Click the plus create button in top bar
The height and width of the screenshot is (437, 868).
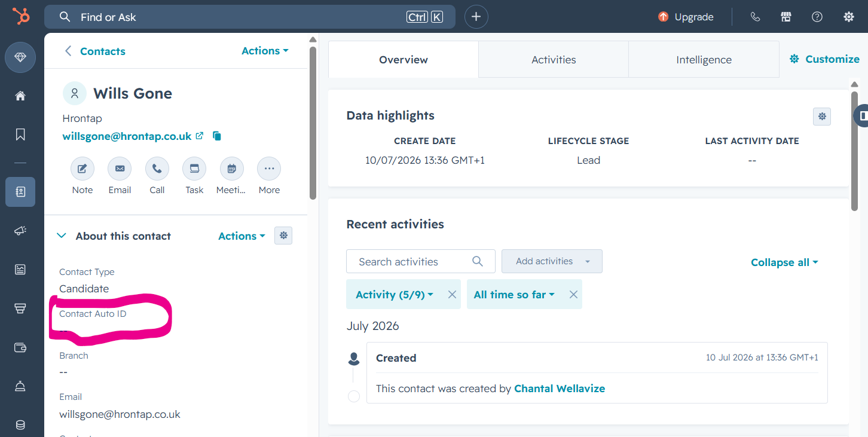(476, 17)
